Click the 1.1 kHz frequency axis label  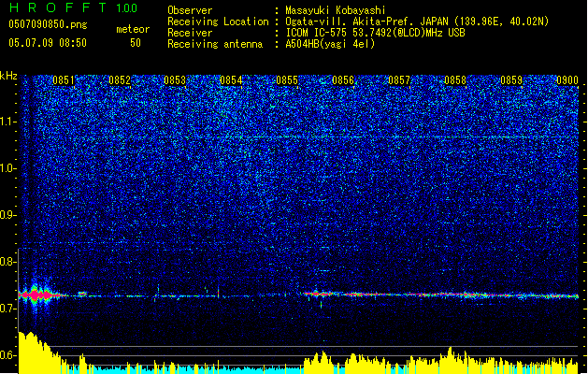8,122
